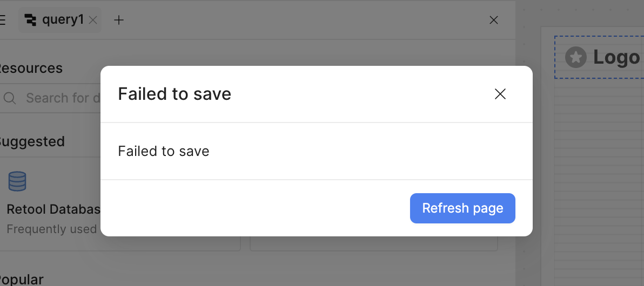This screenshot has width=644, height=286.
Task: Close the query1 tab
Action: click(93, 21)
